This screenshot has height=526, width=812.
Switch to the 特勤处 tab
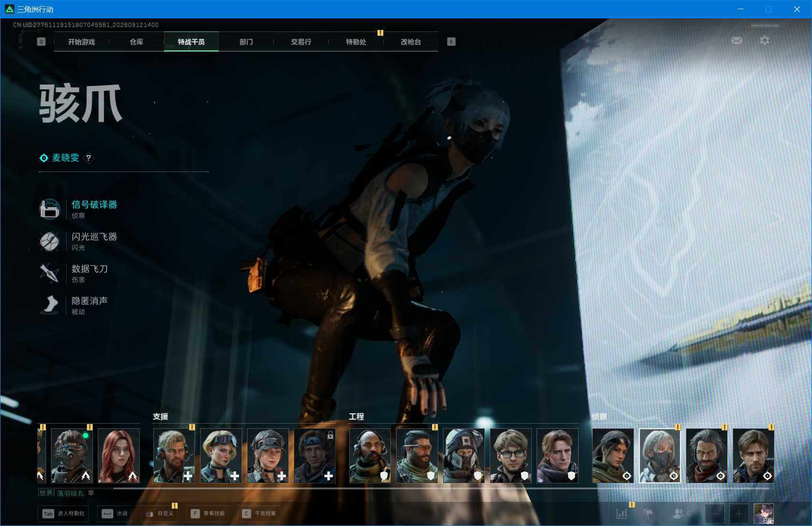(x=356, y=42)
